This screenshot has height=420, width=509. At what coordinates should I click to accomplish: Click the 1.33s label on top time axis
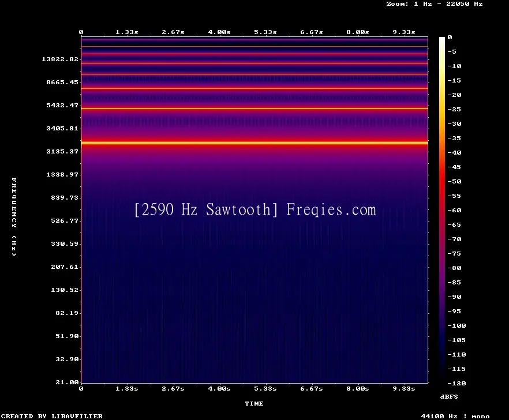click(x=127, y=32)
